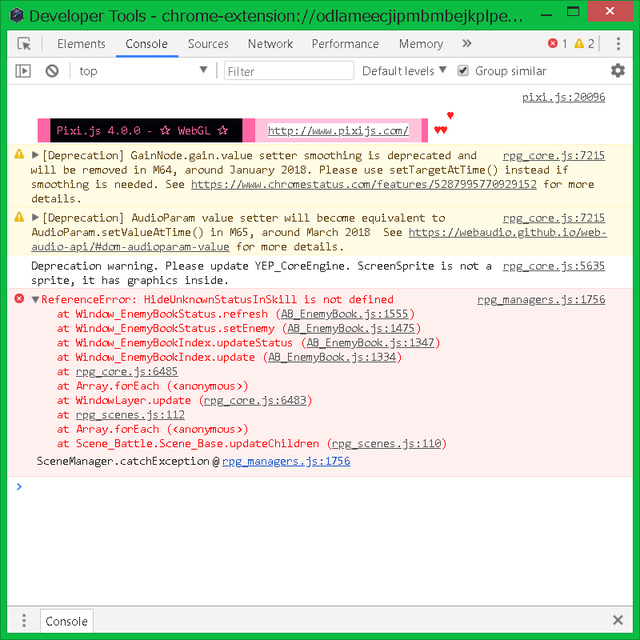Clear the console with the ban icon

[52, 71]
